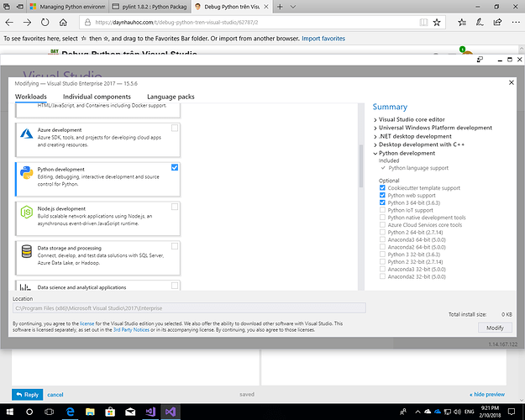Image resolution: width=525 pixels, height=420 pixels.
Task: Enable Anaconda3 64-bit (5.0.0)
Action: point(382,239)
